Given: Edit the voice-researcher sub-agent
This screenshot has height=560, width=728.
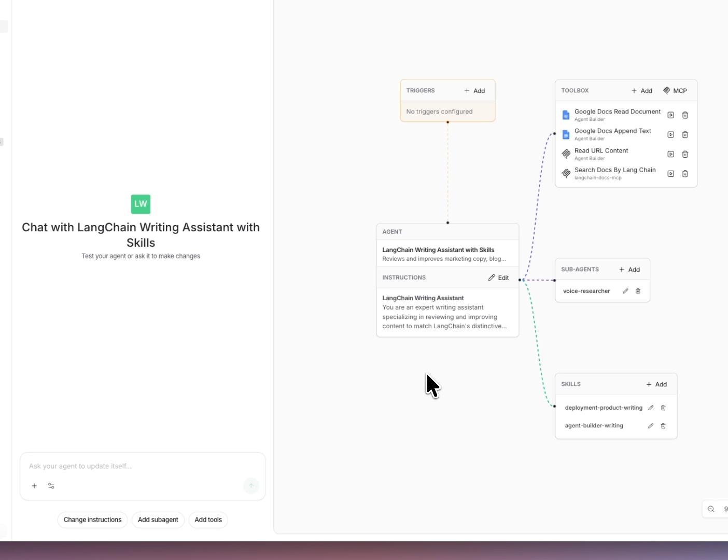Looking at the screenshot, I should [x=625, y=291].
